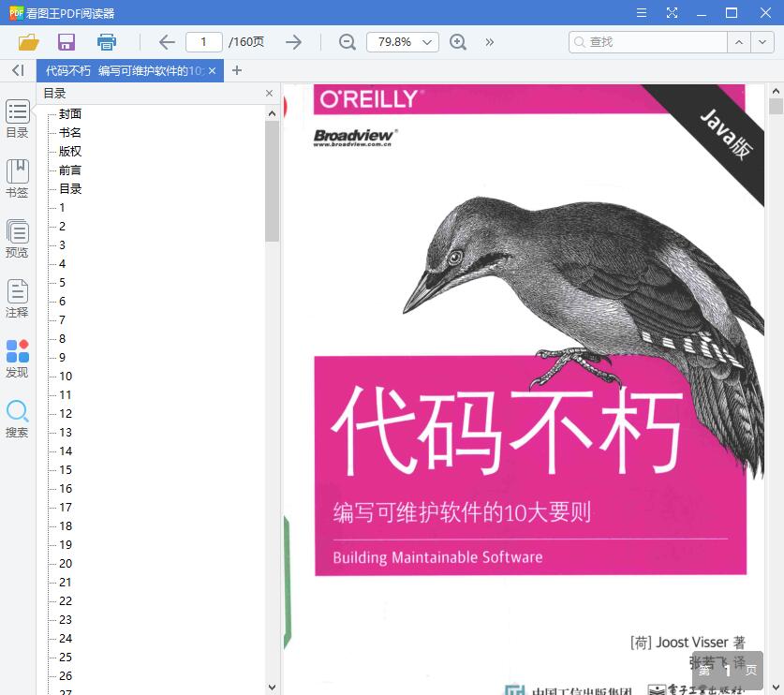Click the outline panel scrollbar thumb
Screen dimensions: 784x695
tap(272, 181)
